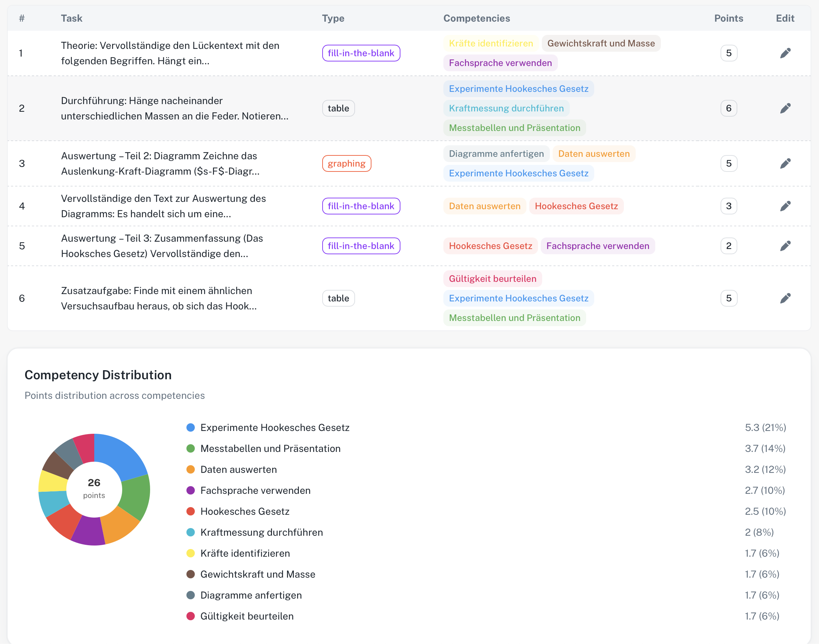Select the Kräfte identifizieren competency tag
819x644 pixels.
(491, 43)
